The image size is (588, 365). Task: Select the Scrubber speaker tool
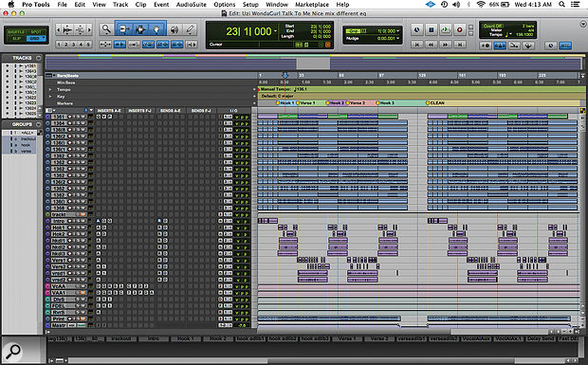175,28
